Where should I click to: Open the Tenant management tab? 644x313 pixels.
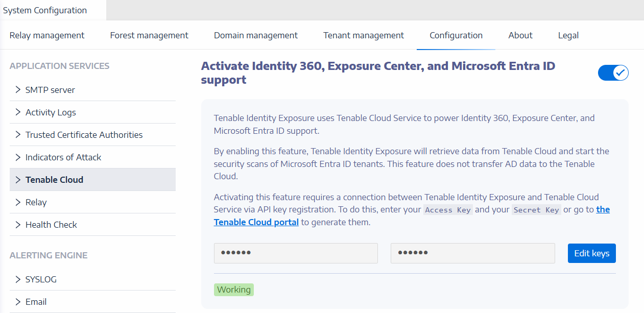(x=364, y=35)
